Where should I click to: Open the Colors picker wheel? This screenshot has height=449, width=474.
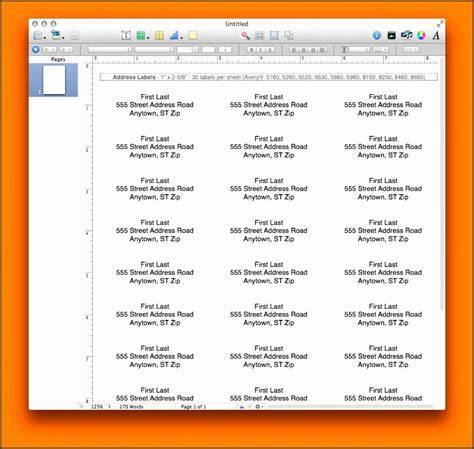(x=421, y=35)
